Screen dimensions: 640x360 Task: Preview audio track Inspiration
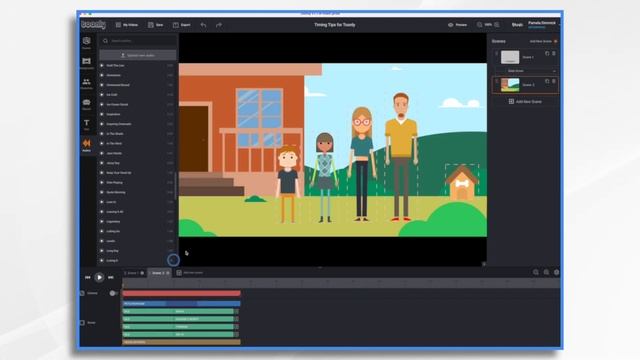click(102, 114)
